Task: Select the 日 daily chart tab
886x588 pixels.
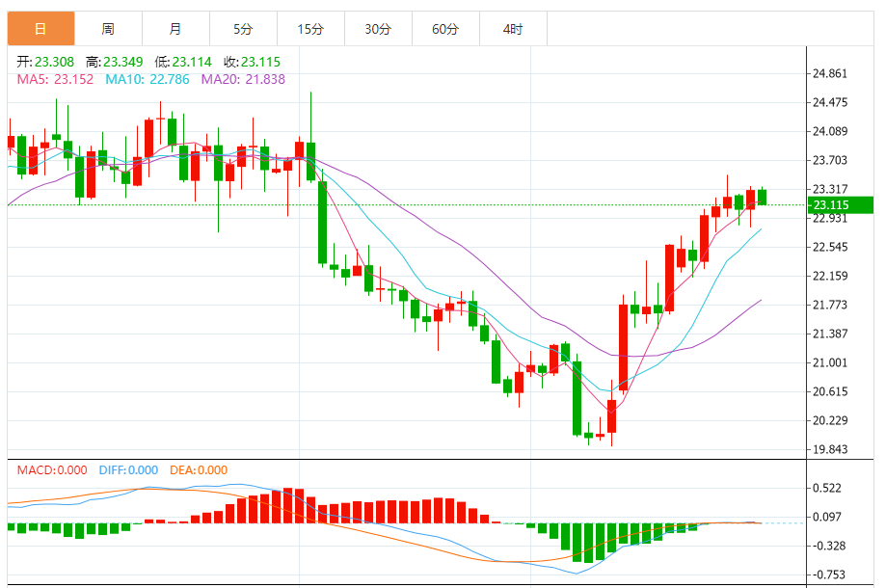Action: click(40, 29)
